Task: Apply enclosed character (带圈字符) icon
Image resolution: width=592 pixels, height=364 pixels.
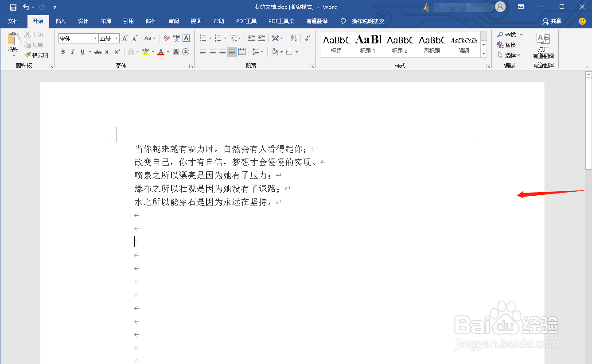Action: point(186,52)
